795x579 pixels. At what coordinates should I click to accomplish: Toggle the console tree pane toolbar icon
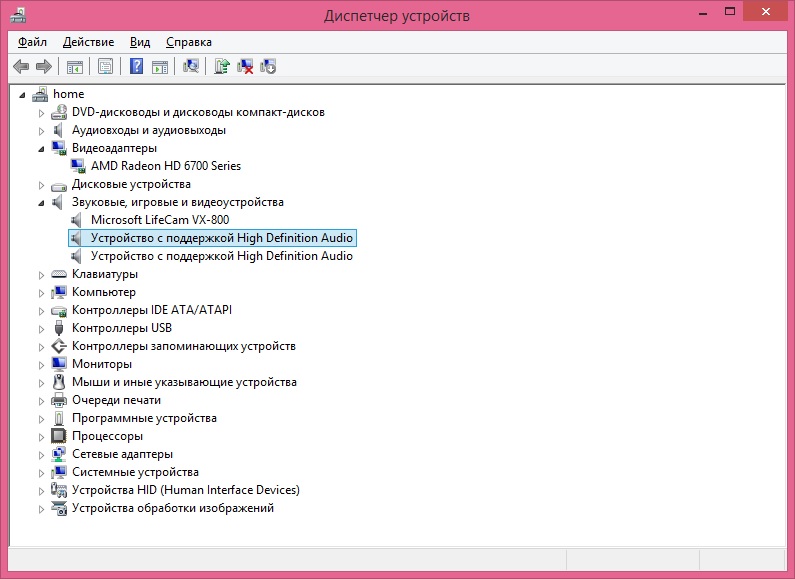point(74,66)
